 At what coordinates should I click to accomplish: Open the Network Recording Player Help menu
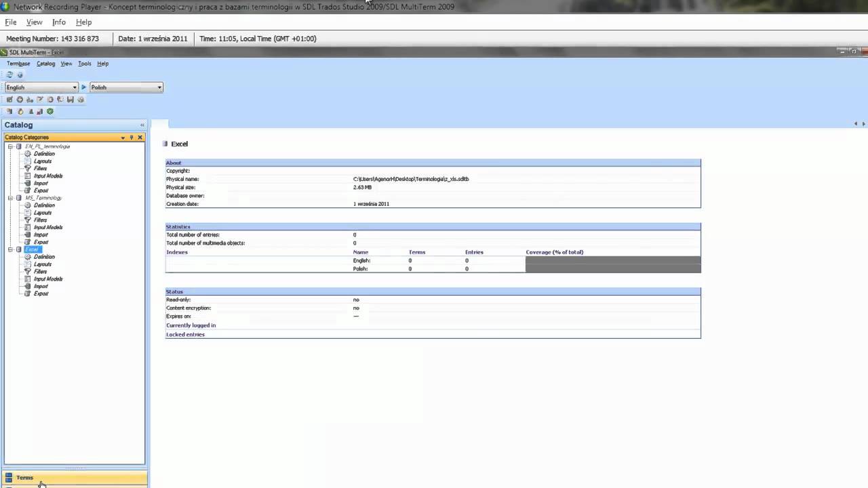[83, 22]
